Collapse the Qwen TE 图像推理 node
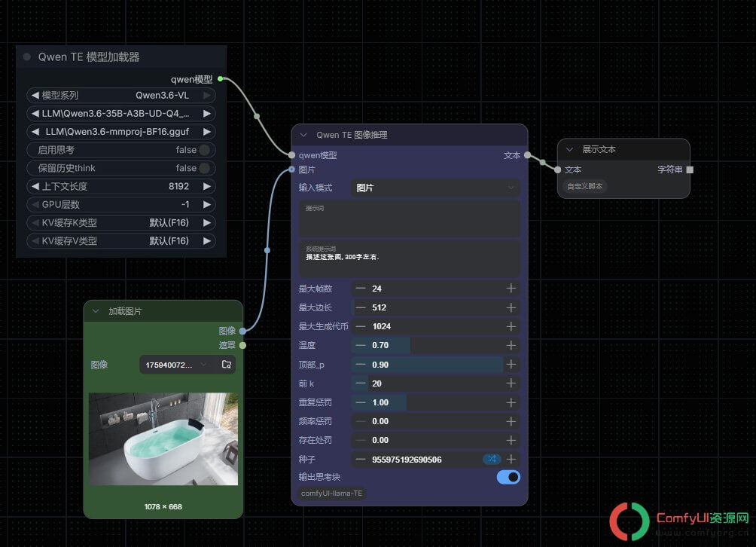This screenshot has height=547, width=756. point(303,135)
